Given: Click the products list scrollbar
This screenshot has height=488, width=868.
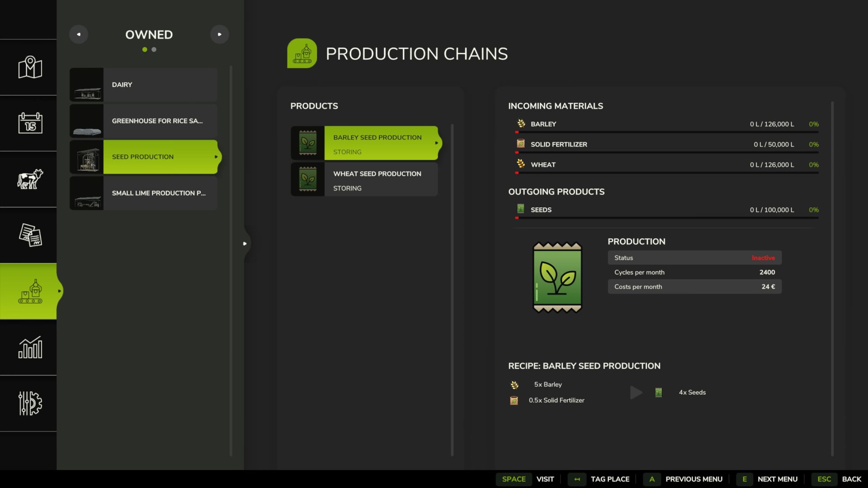Looking at the screenshot, I should 452,290.
